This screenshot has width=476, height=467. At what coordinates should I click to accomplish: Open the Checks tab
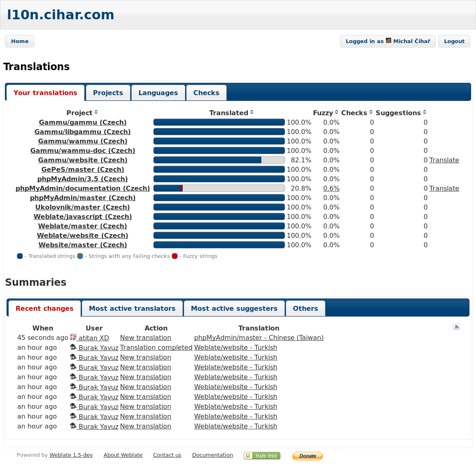tap(206, 93)
